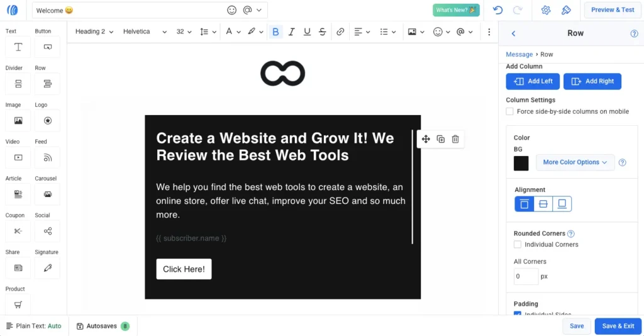This screenshot has height=336, width=644.
Task: Enable force side-by-side columns on mobile
Action: point(509,111)
